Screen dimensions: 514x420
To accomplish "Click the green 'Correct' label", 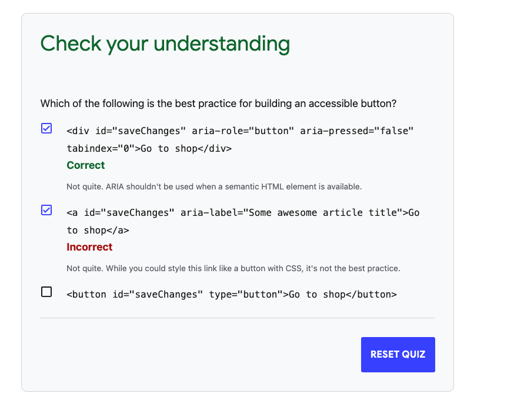I will tap(85, 165).
